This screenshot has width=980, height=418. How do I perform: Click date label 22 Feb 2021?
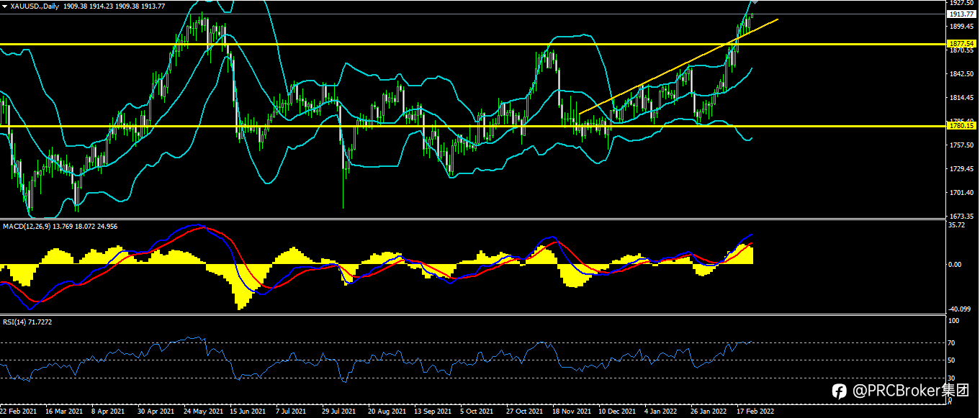tap(18, 412)
